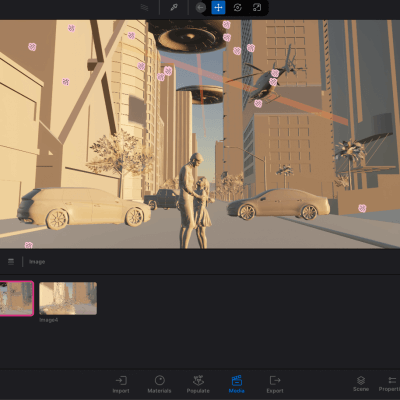Select the Rotate tool icon
Image resolution: width=400 pixels, height=400 pixels.
pos(237,8)
